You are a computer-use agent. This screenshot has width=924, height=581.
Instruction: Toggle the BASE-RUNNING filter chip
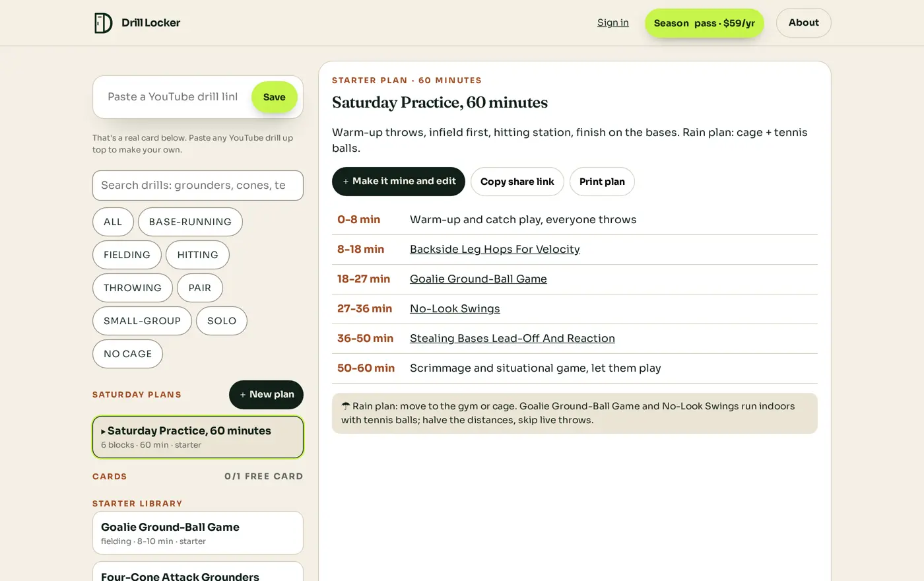coord(190,222)
